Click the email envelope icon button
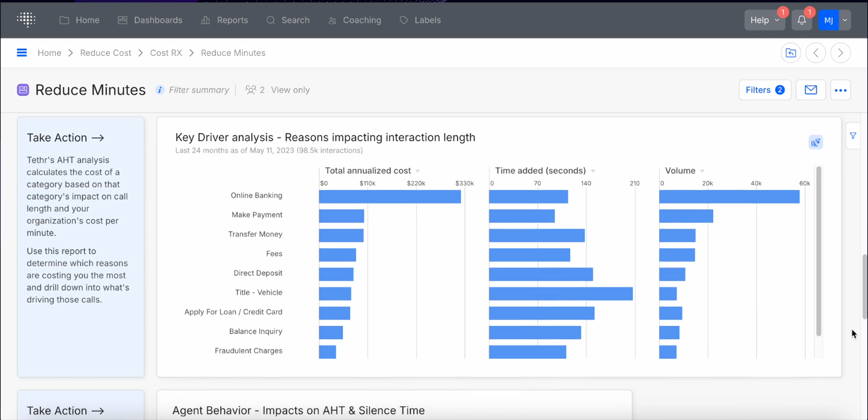Viewport: 868px width, 420px height. [811, 90]
